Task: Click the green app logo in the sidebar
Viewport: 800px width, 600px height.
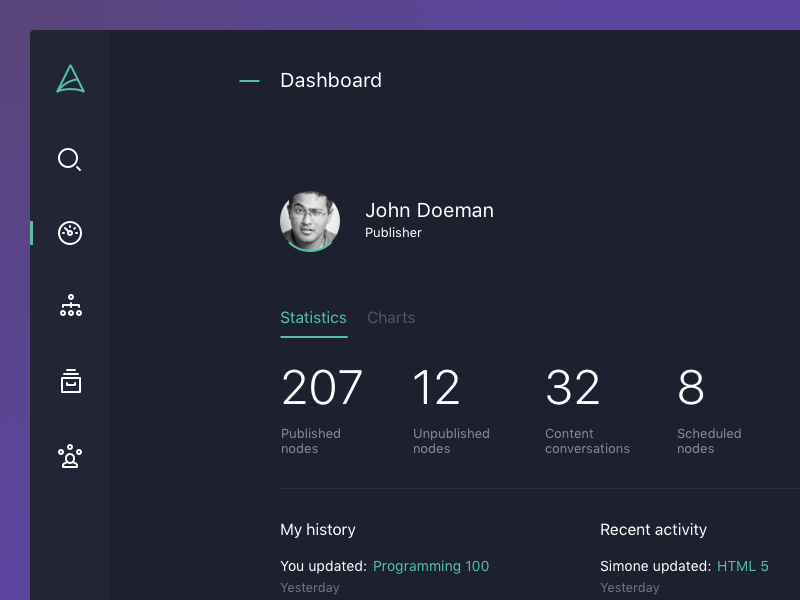Action: 70,79
